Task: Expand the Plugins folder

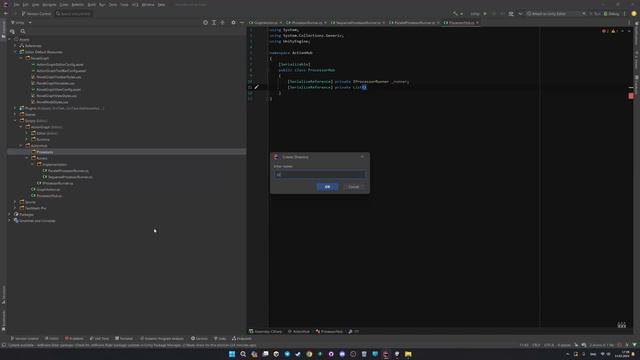Action: coord(16,108)
